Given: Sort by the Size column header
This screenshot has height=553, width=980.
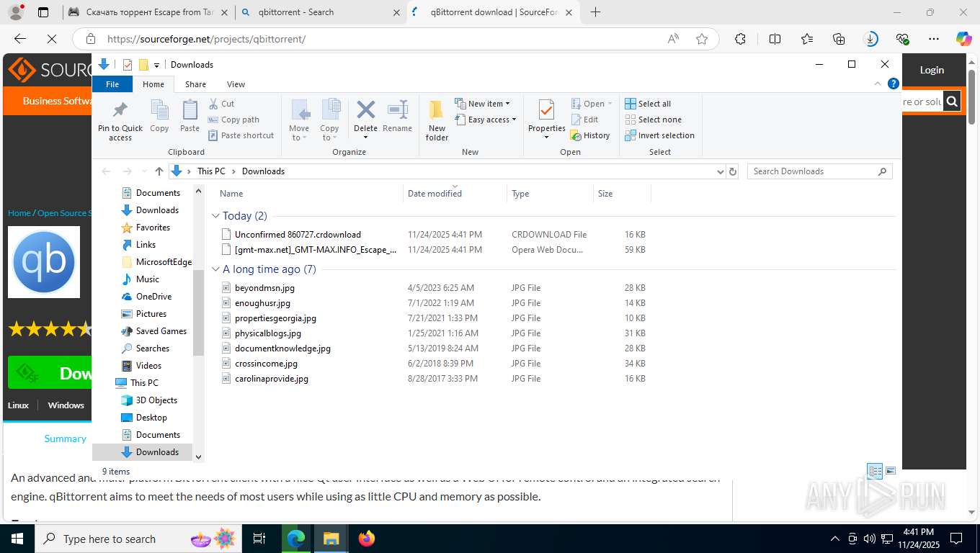Looking at the screenshot, I should pos(621,194).
